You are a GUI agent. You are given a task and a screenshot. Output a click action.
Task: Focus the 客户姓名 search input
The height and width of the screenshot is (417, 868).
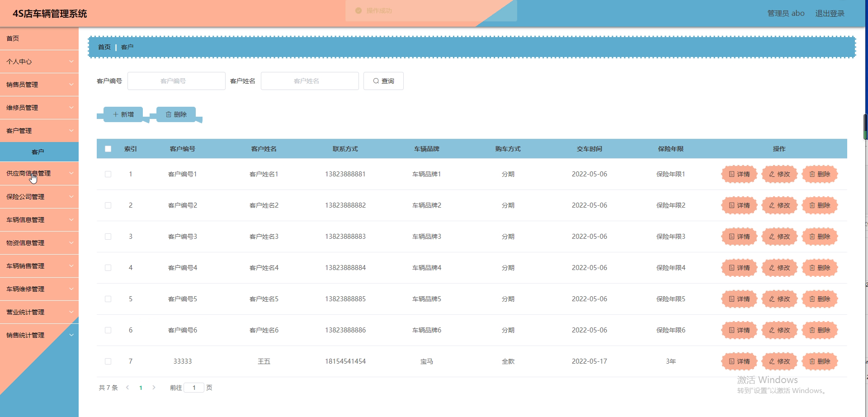pyautogui.click(x=310, y=81)
